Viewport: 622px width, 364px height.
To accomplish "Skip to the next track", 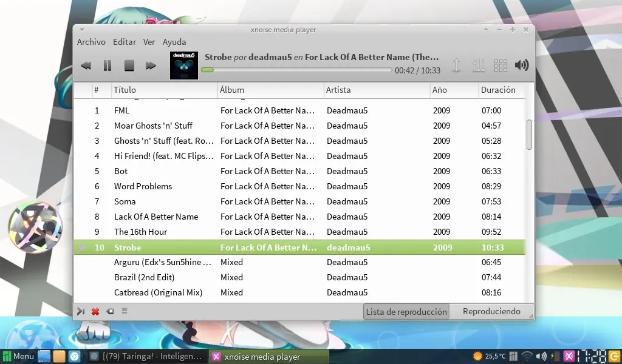I will 151,66.
